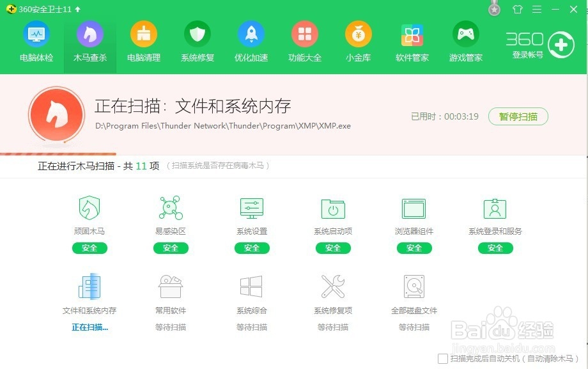Click the 暂停扫描 pause scan button

(518, 117)
